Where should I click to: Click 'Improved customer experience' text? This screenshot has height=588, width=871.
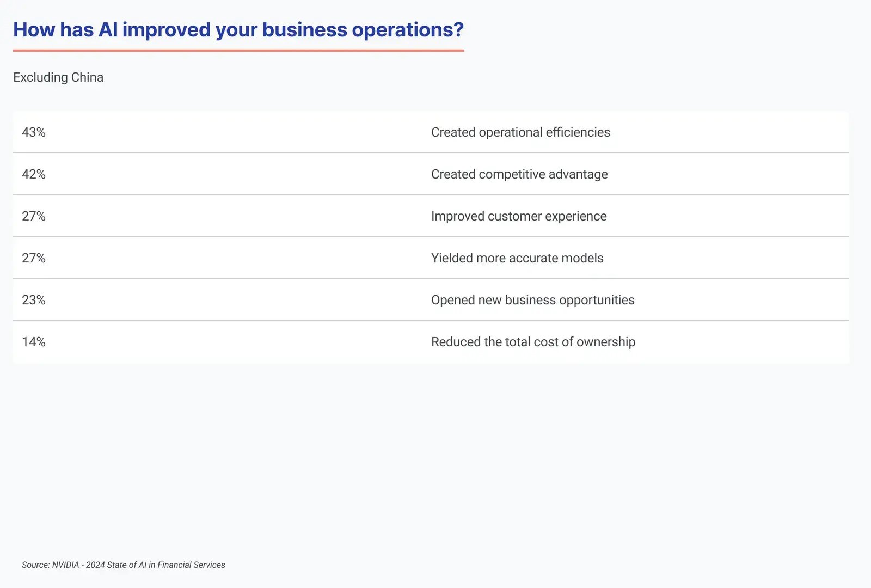click(x=519, y=216)
